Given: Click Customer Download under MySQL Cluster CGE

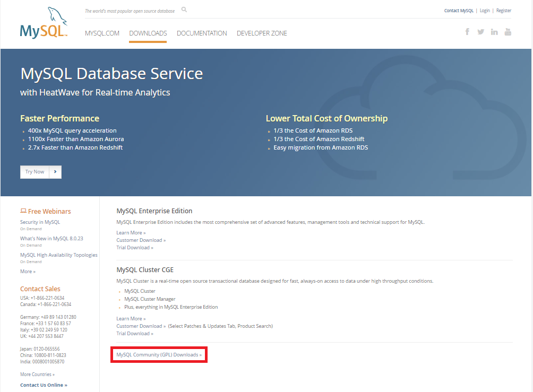Looking at the screenshot, I should click(141, 326).
